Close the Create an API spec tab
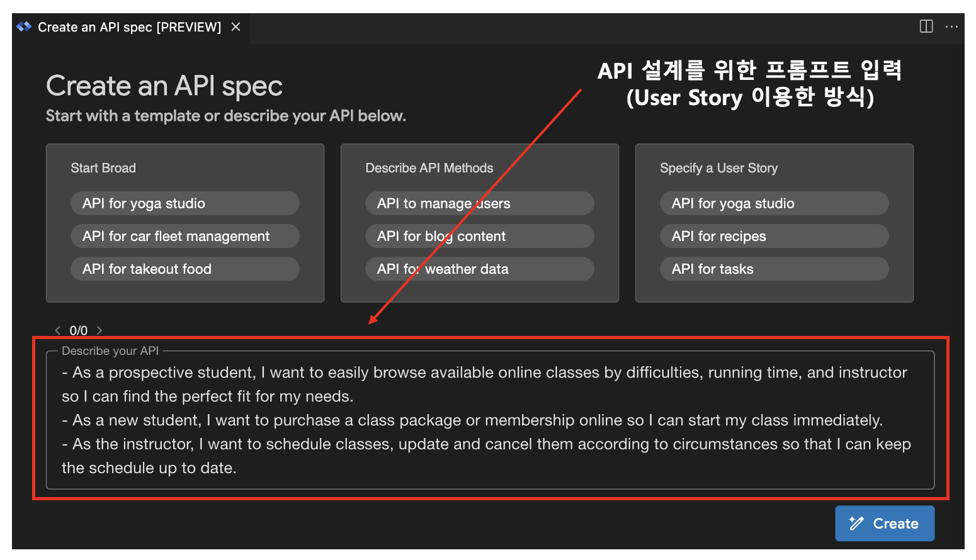This screenshot has height=560, width=976. 235,27
